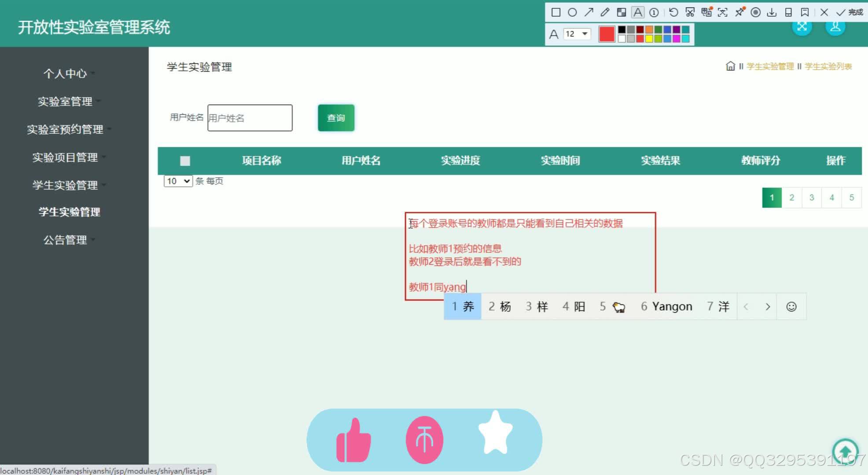Select the rectangle annotation tool
868x475 pixels.
click(x=556, y=12)
